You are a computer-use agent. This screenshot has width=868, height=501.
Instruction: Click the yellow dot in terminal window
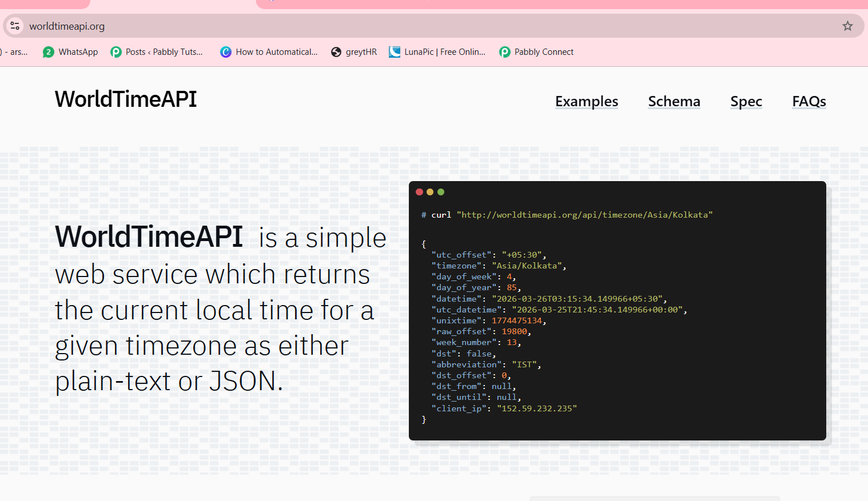pyautogui.click(x=430, y=192)
